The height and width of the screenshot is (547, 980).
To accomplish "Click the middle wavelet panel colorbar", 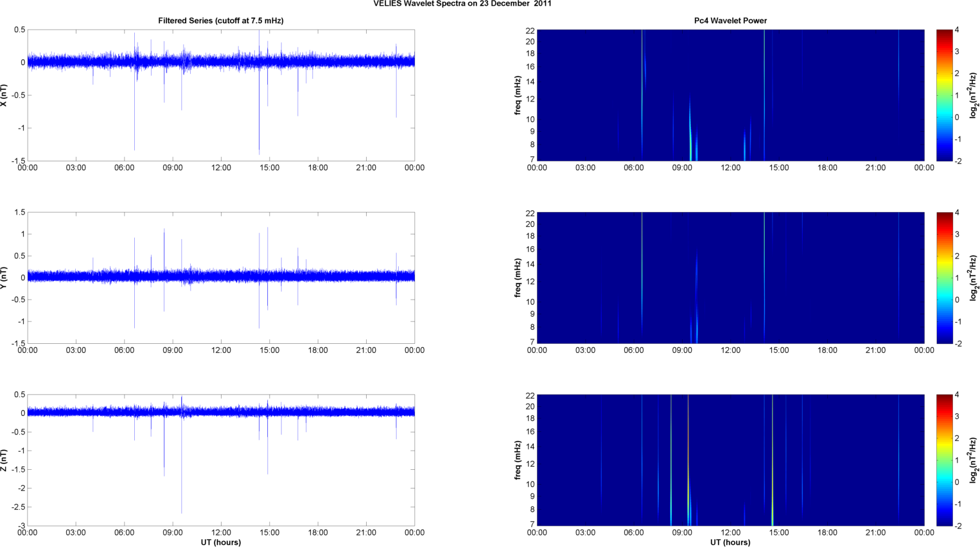I will tap(944, 278).
